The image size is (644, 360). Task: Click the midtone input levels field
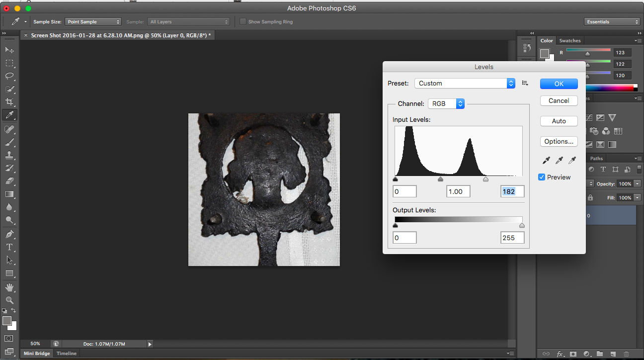[458, 191]
